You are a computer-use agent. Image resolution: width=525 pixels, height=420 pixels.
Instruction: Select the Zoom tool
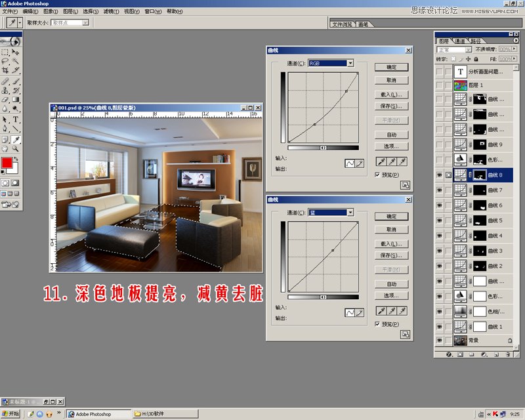(15, 148)
